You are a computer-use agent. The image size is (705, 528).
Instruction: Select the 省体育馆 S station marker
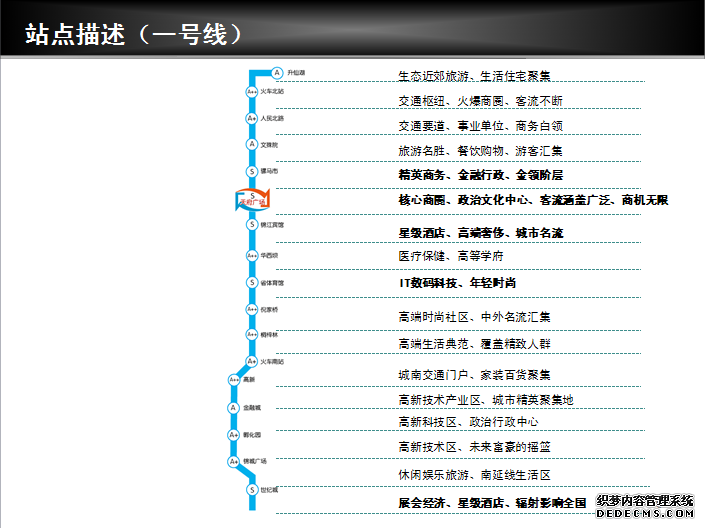[x=252, y=283]
